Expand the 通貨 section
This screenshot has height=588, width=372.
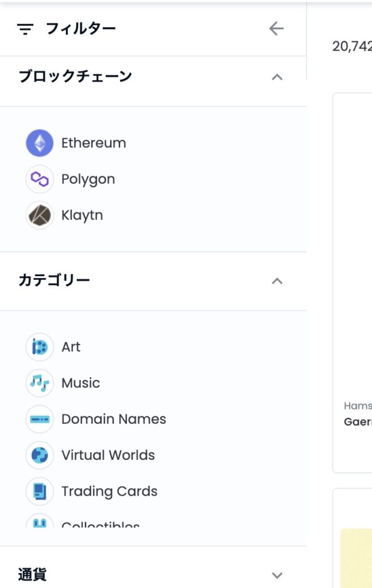pyautogui.click(x=277, y=575)
